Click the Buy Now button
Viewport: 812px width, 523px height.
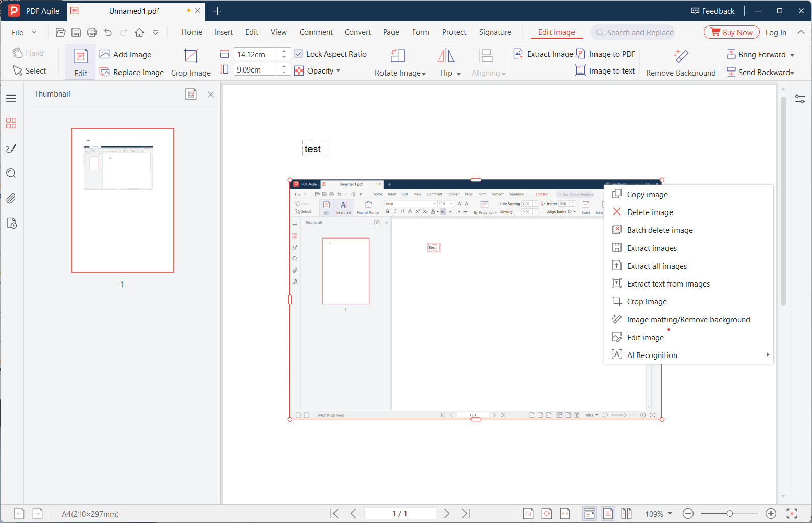click(732, 32)
